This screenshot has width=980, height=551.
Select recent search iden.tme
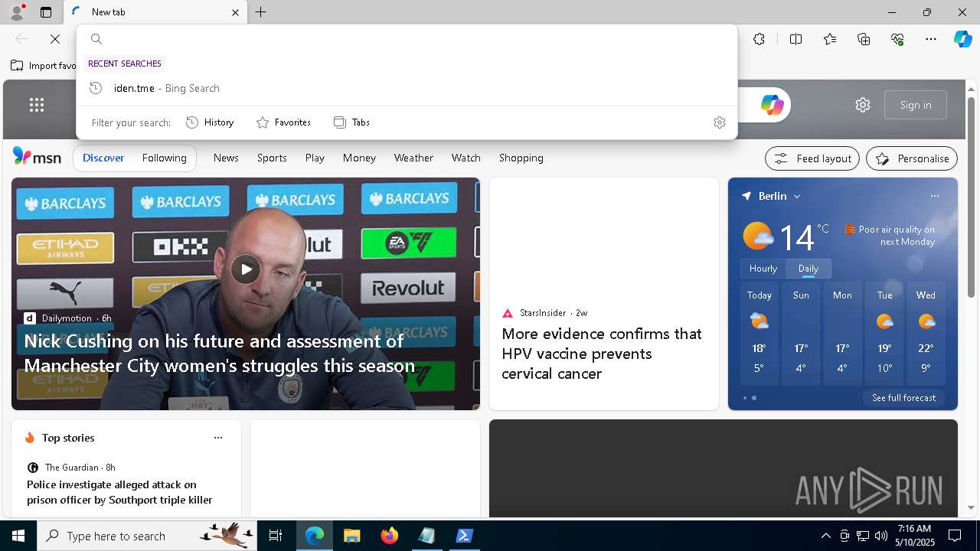407,88
